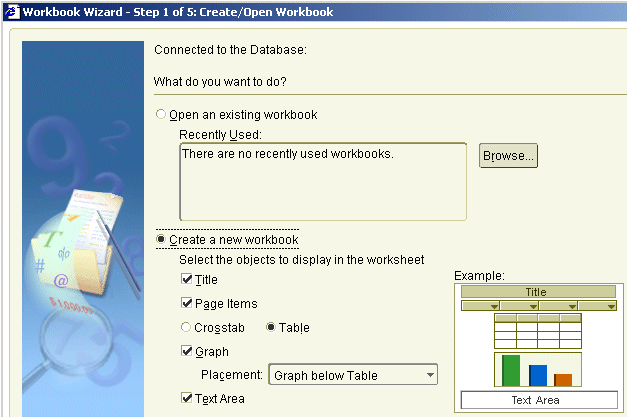Image resolution: width=627 pixels, height=417 pixels.
Task: Click the orange bar in example graph
Action: point(563,380)
